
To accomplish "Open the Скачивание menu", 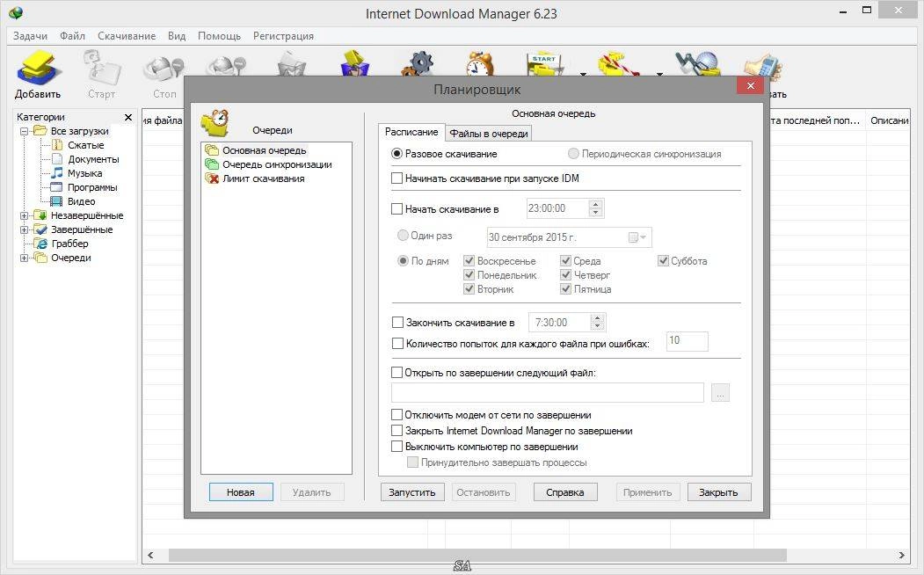I will [x=127, y=36].
